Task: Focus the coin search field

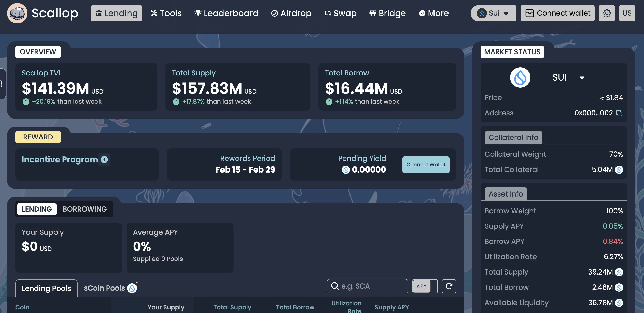Action: [x=372, y=286]
